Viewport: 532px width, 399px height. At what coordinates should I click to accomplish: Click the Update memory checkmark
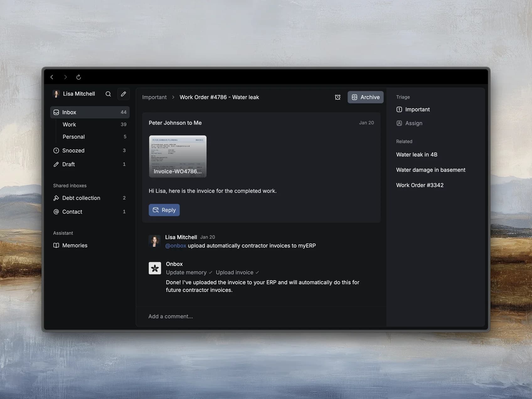(x=210, y=272)
